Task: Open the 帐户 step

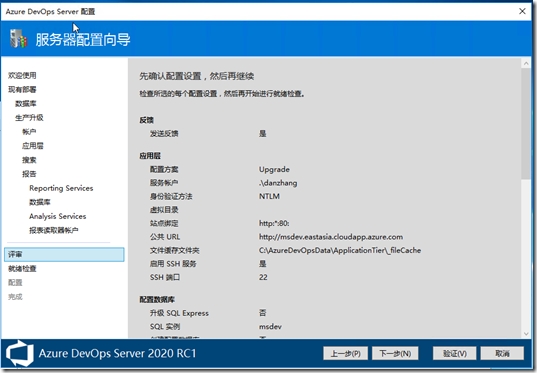Action: point(29,132)
